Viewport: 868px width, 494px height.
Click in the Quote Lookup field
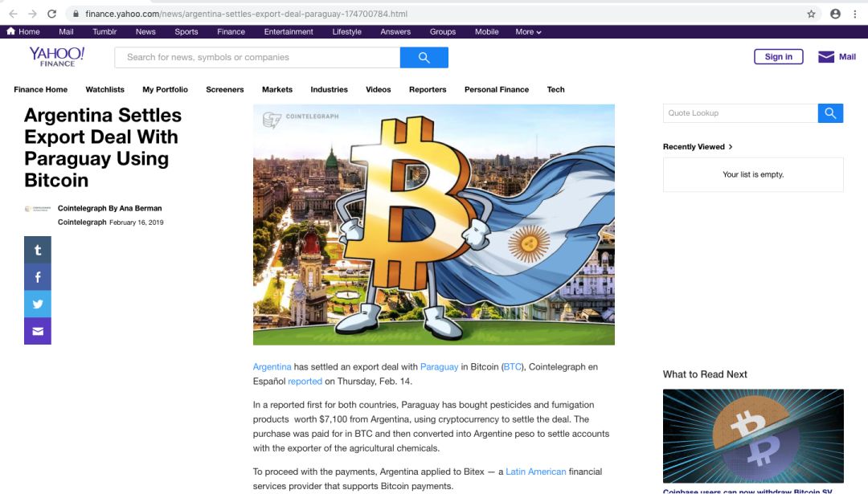741,112
